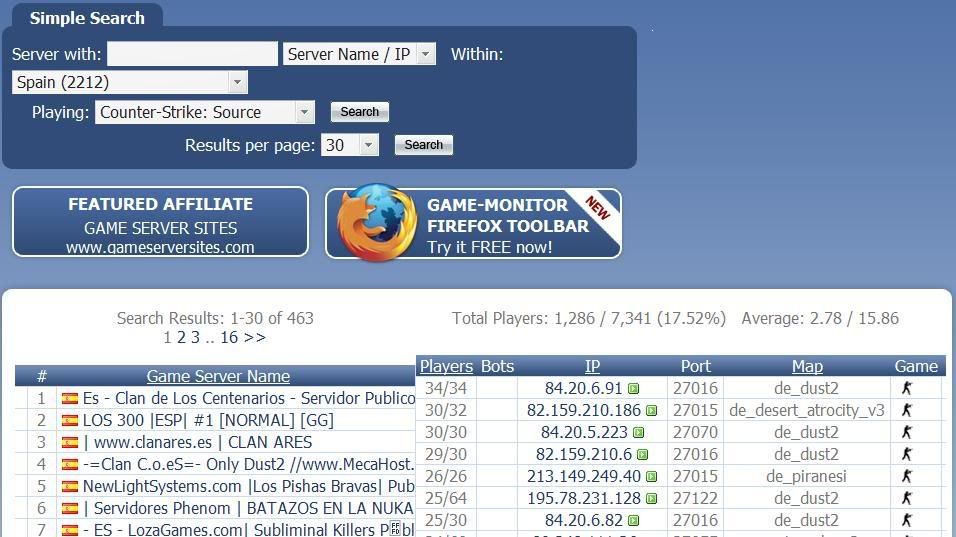Click port value 27070

click(x=695, y=432)
